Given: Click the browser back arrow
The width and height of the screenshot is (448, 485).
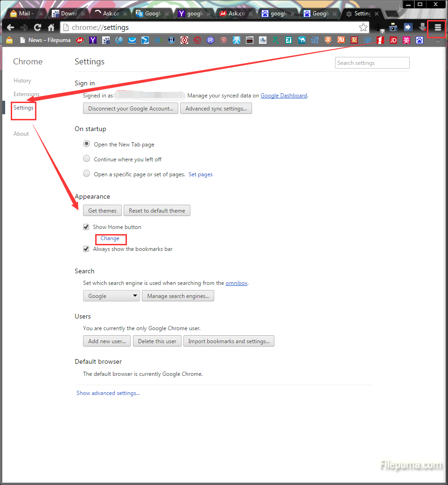Looking at the screenshot, I should coord(10,28).
